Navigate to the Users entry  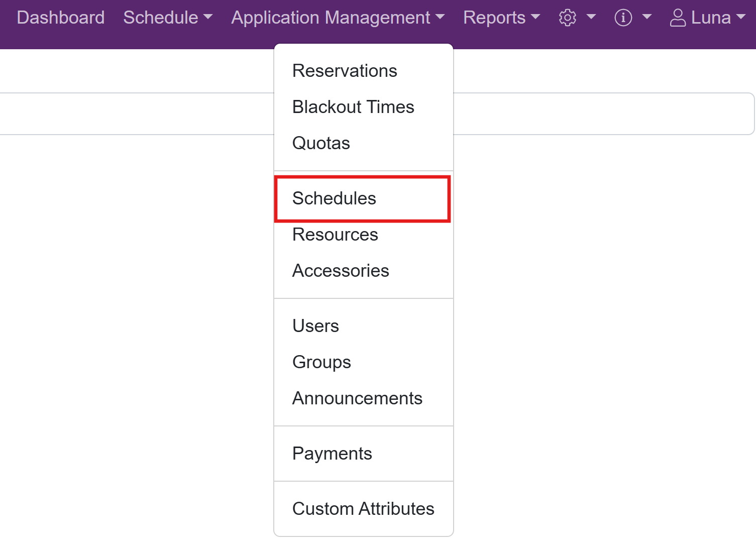[315, 326]
